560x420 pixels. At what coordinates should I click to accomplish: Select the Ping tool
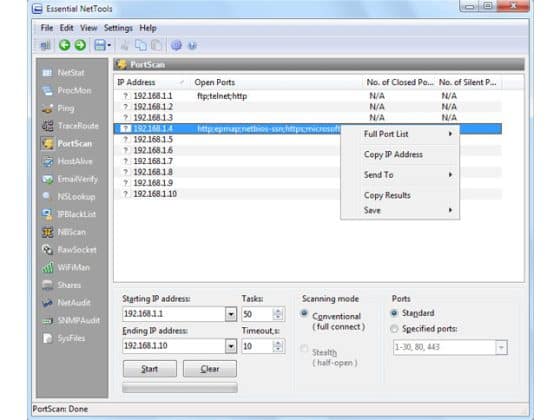point(58,108)
